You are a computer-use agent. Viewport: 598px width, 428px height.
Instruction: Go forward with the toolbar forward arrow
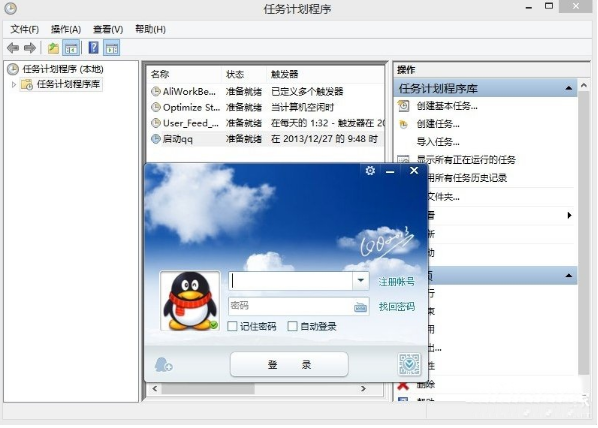tap(30, 48)
